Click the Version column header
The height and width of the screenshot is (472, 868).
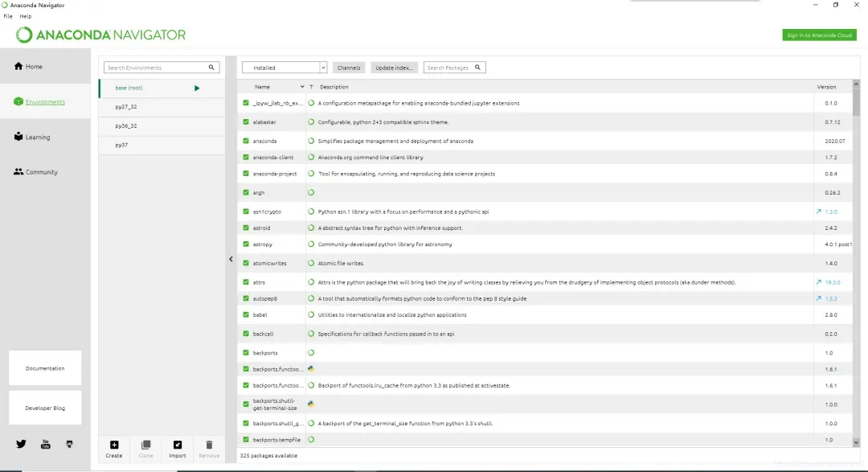[826, 87]
